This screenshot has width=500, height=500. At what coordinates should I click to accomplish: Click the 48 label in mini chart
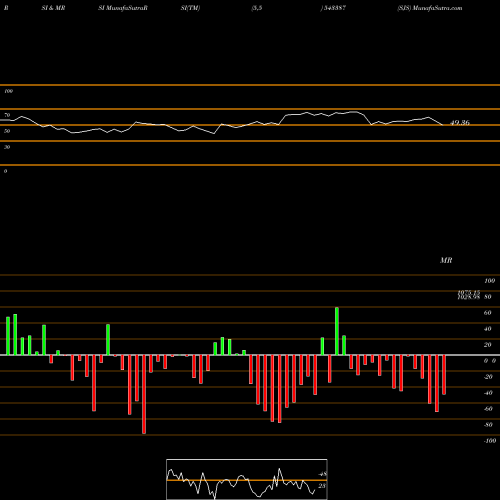point(322,474)
